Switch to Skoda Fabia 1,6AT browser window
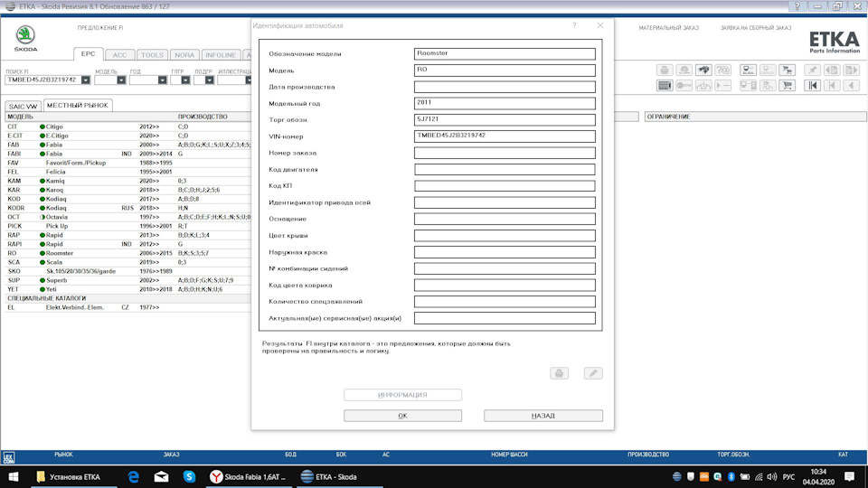The image size is (868, 488). coord(248,476)
